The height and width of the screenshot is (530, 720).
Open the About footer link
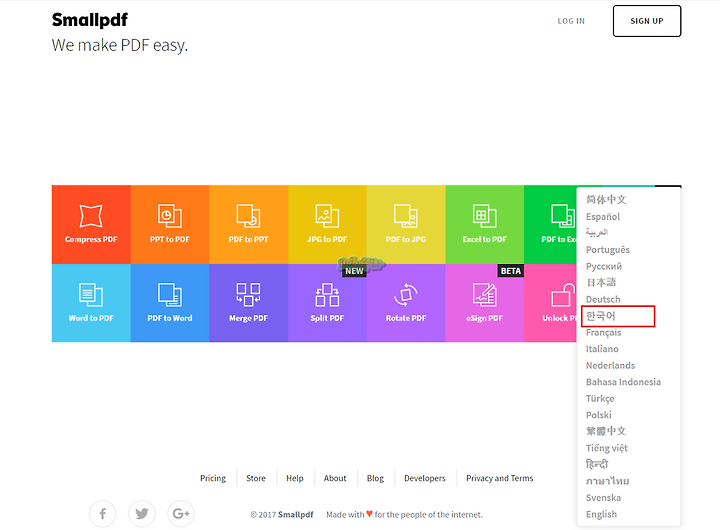tap(335, 478)
